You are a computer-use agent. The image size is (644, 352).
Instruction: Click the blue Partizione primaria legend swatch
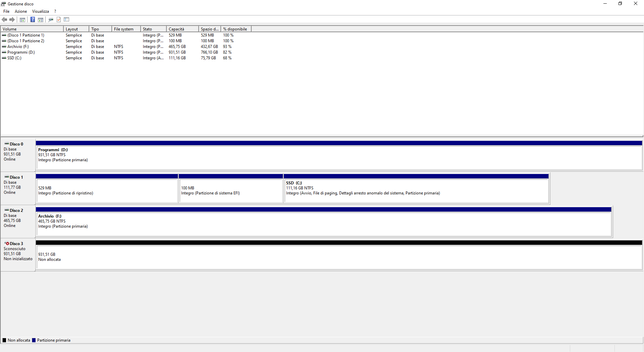tap(34, 340)
